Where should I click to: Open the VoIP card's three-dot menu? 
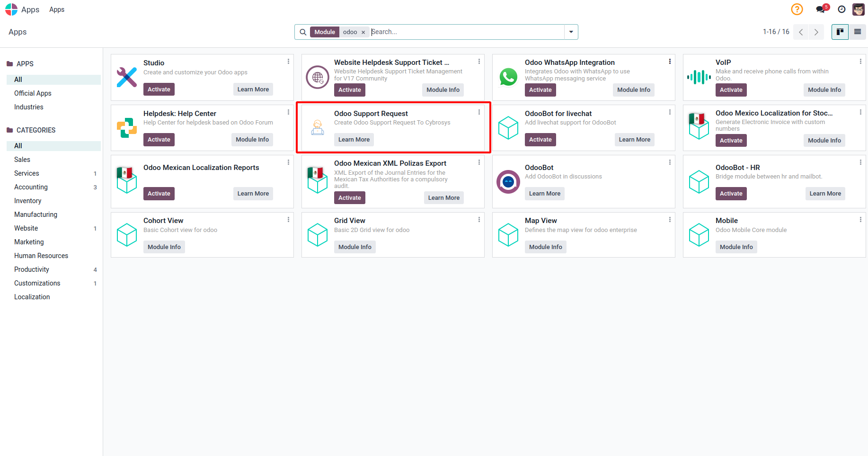(860, 62)
